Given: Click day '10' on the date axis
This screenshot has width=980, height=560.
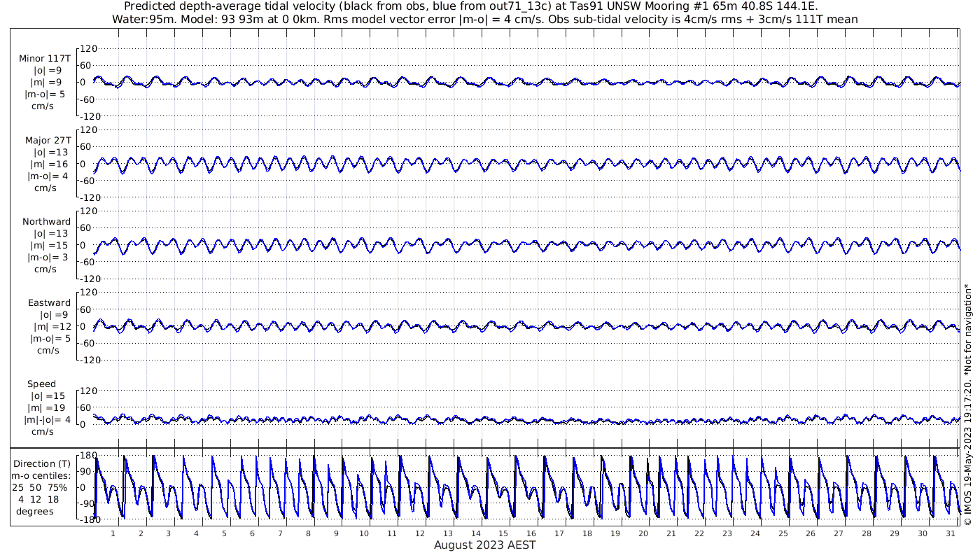Looking at the screenshot, I should [363, 534].
